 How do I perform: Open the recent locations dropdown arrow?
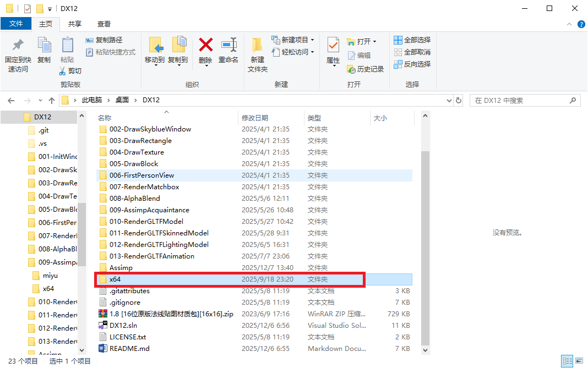pyautogui.click(x=40, y=101)
